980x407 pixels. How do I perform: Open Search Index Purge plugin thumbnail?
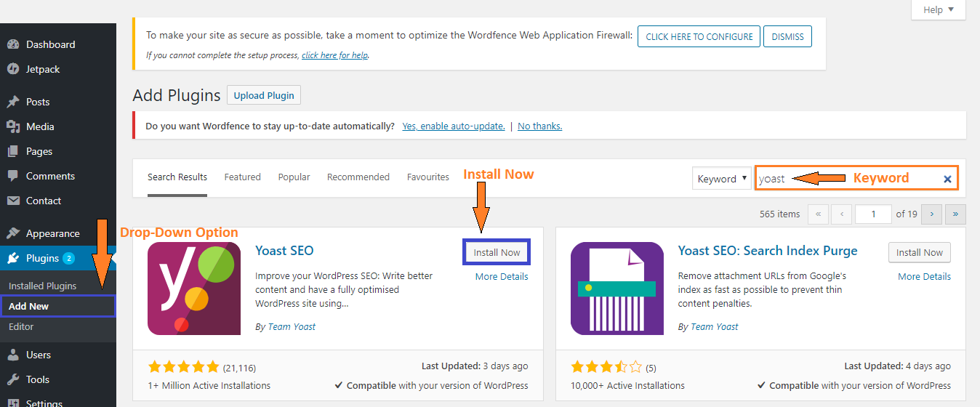click(617, 289)
